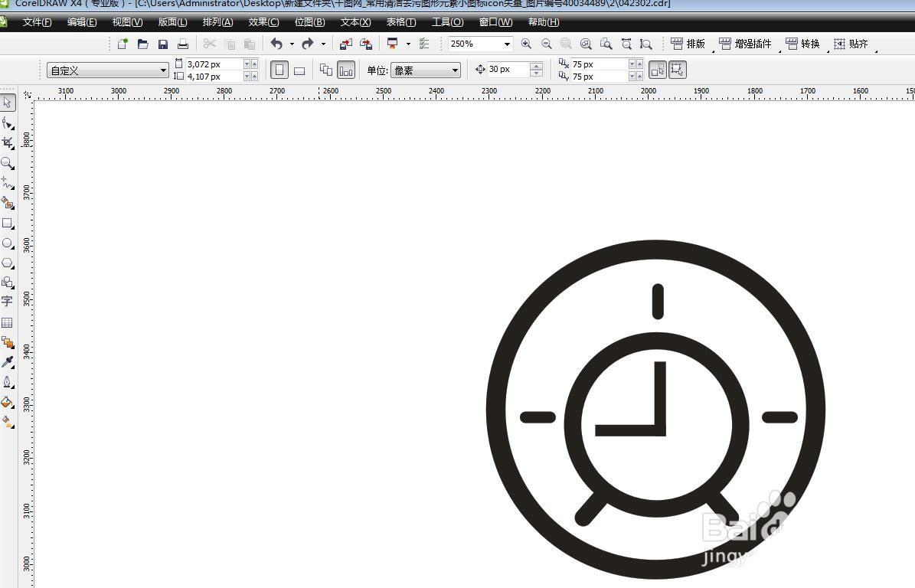Select the Text tool
915x588 pixels.
8,302
